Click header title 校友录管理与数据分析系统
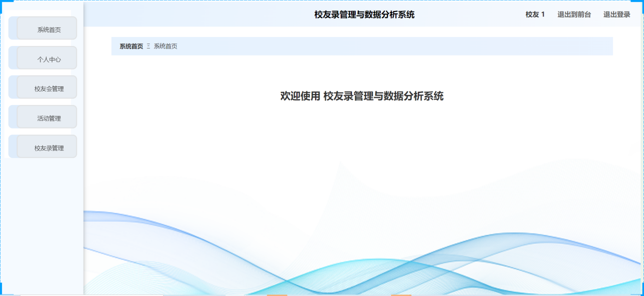644x296 pixels. click(x=365, y=14)
